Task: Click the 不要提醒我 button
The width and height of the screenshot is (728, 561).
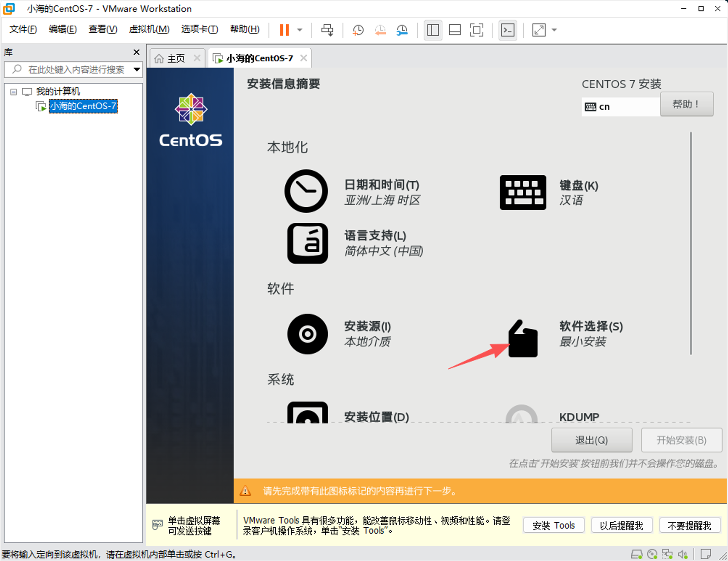Action: tap(690, 525)
